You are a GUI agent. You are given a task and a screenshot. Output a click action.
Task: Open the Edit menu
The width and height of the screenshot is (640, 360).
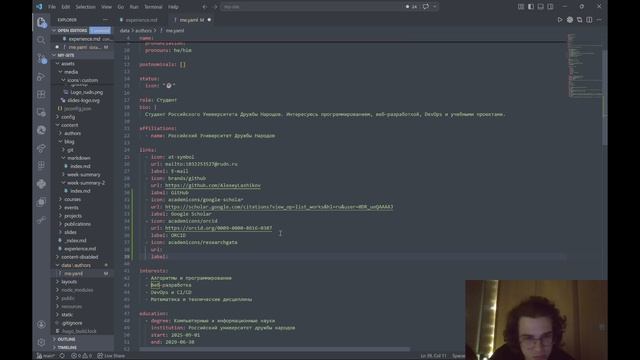[66, 7]
